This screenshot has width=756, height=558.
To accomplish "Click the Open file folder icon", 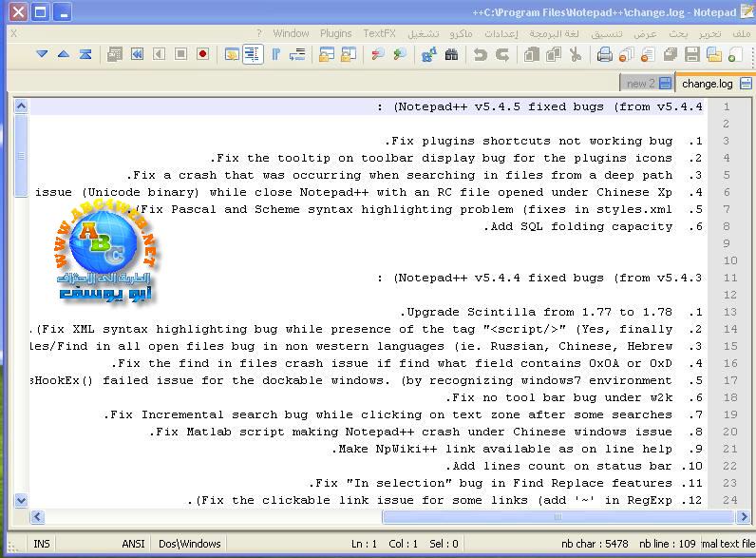I will [714, 54].
